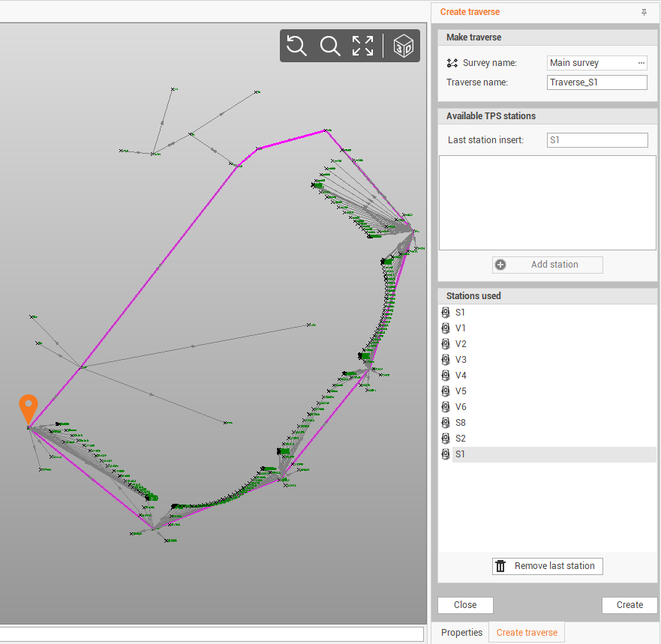
Task: Select station V4 in Stations used
Action: [461, 376]
